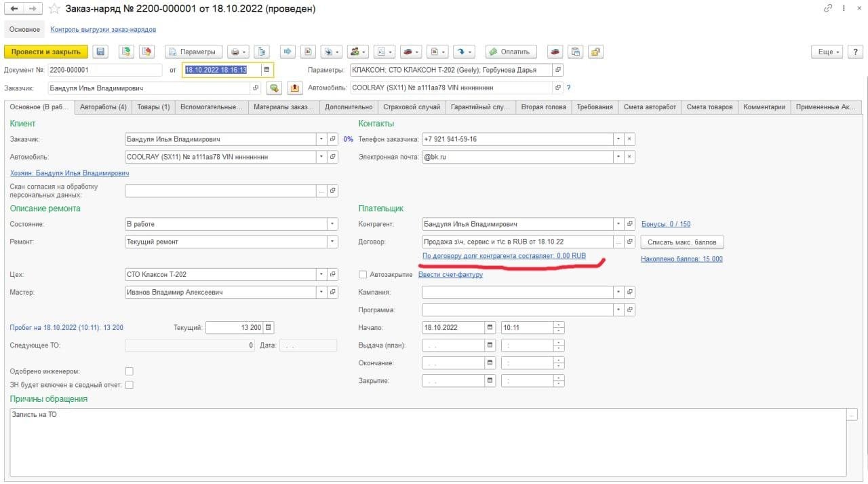Click the calendar icon in Начало date field
Viewport: 868px width, 484px height.
point(490,327)
